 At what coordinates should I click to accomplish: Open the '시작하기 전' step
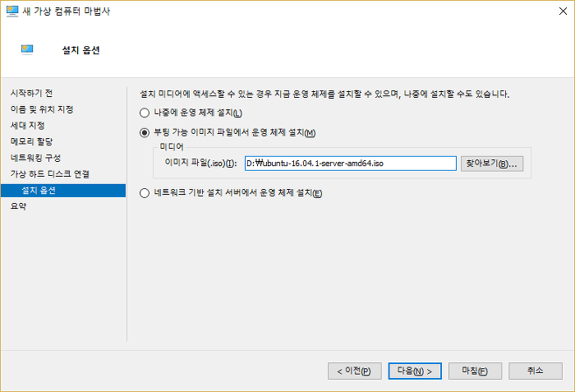pos(31,93)
